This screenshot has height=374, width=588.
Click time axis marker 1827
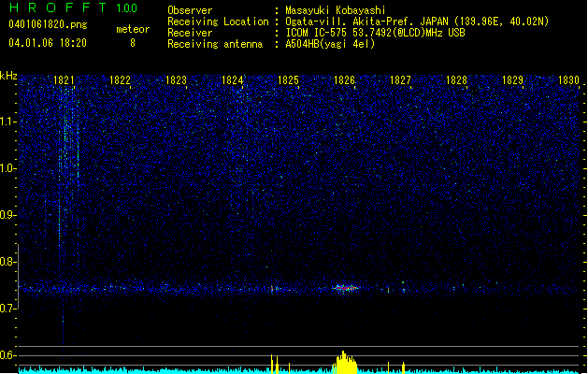click(400, 80)
